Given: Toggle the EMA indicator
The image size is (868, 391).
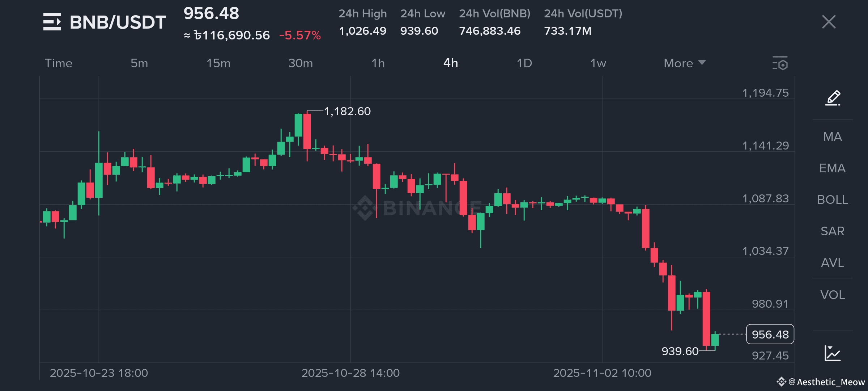Looking at the screenshot, I should click(x=833, y=168).
